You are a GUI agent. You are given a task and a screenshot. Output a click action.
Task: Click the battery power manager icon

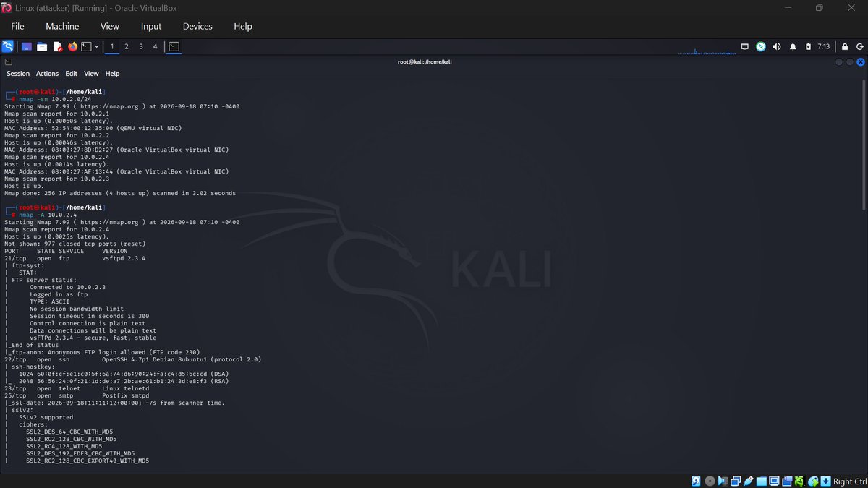(x=809, y=47)
